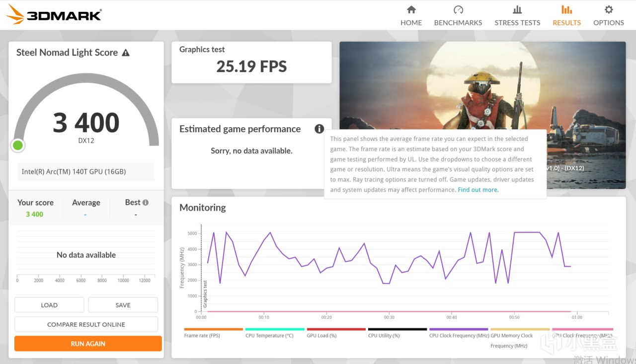Image resolution: width=636 pixels, height=364 pixels.
Task: Click the 'Average' column heading
Action: coord(86,203)
